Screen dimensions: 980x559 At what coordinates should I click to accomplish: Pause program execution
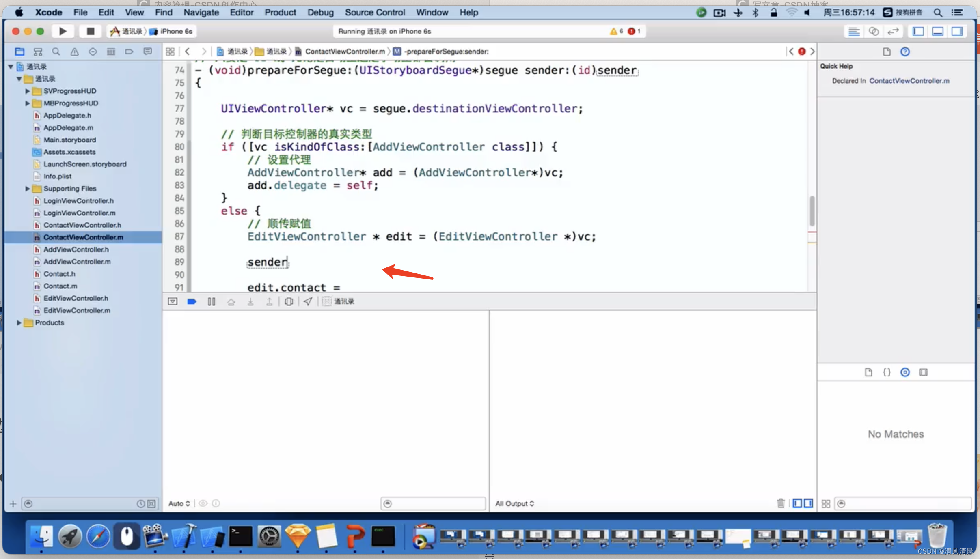coord(212,301)
